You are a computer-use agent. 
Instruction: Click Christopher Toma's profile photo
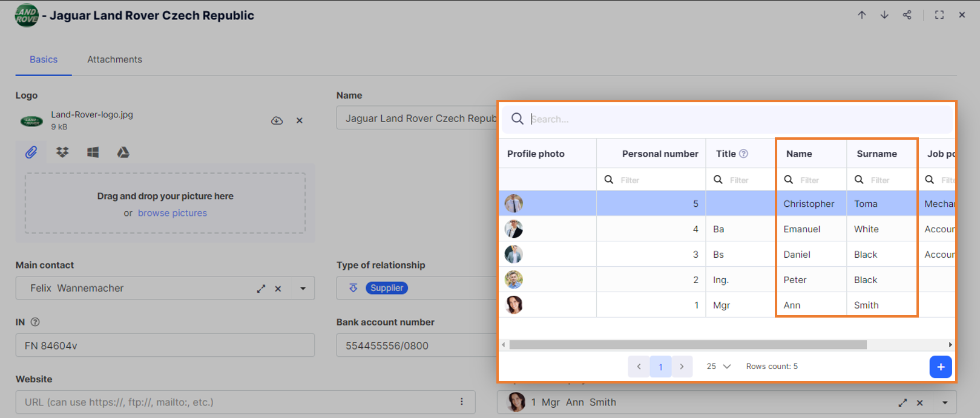click(514, 204)
